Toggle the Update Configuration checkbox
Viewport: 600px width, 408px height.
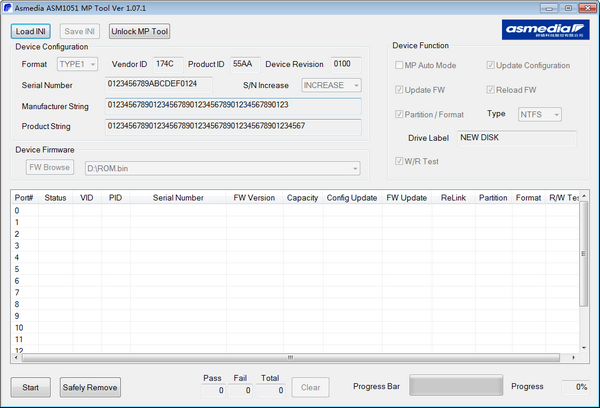click(x=490, y=65)
